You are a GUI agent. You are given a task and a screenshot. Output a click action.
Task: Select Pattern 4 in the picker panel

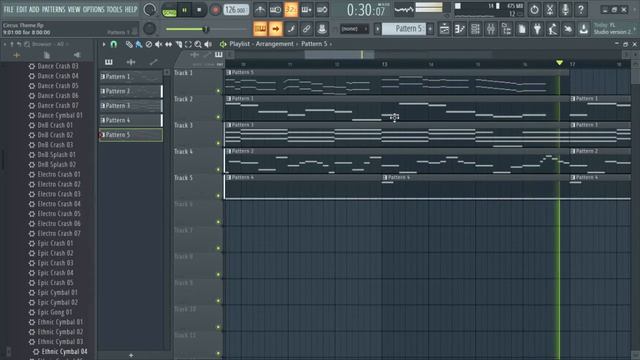pyautogui.click(x=131, y=120)
